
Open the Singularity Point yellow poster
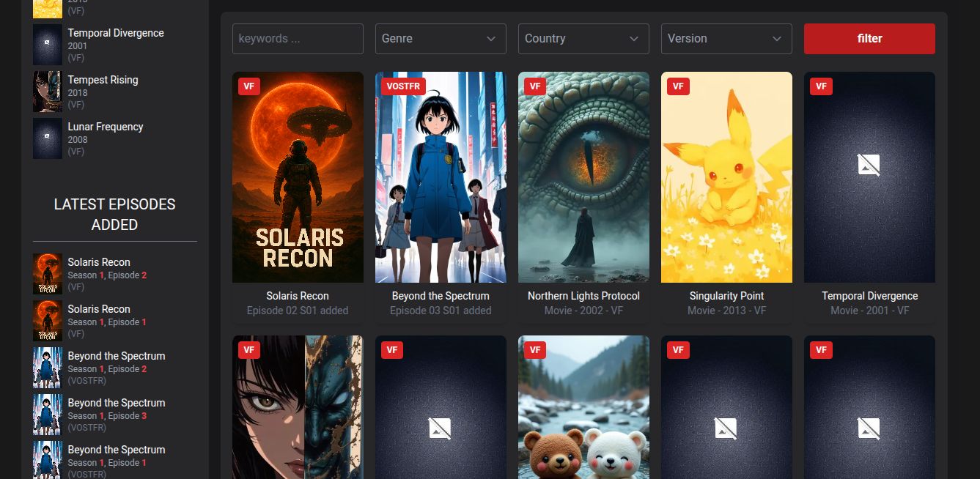coord(726,177)
